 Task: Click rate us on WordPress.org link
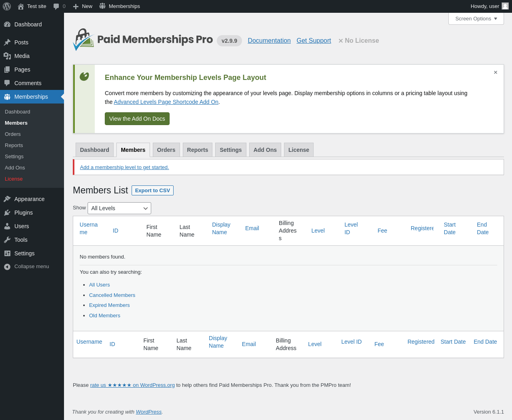pos(132,385)
